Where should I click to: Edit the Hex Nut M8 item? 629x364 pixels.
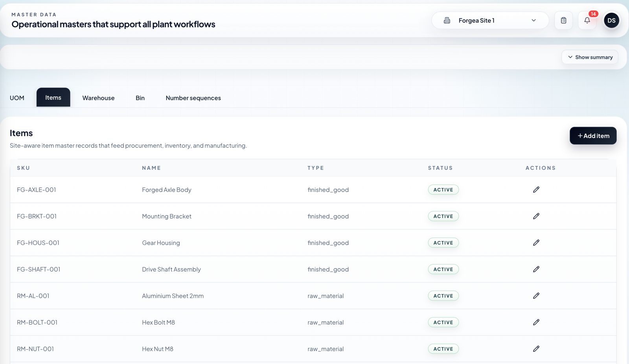[x=536, y=349]
